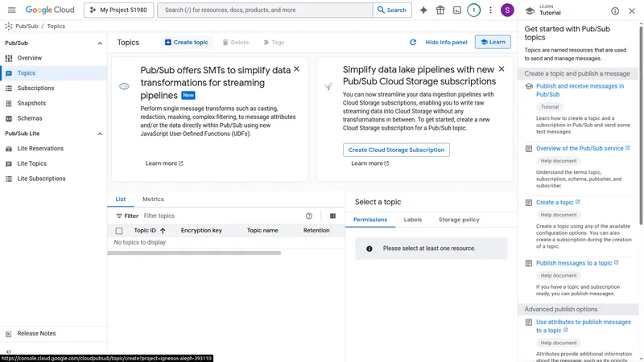This screenshot has width=644, height=362.
Task: Collapse the Pub/Sub sidebar section
Action: [x=100, y=43]
